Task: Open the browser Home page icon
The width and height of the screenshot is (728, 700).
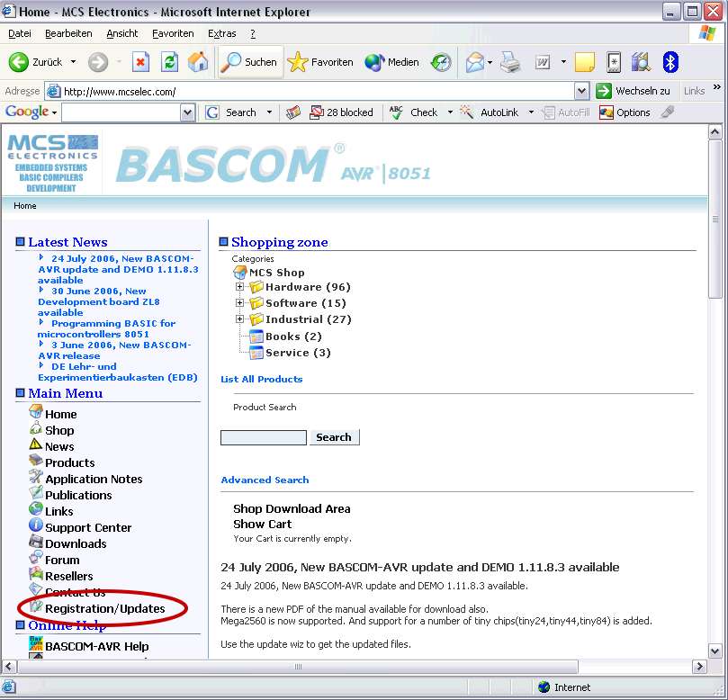Action: tap(198, 62)
